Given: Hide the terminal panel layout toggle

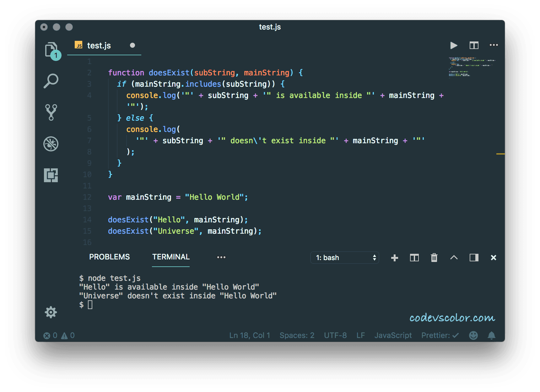Looking at the screenshot, I should coord(473,258).
